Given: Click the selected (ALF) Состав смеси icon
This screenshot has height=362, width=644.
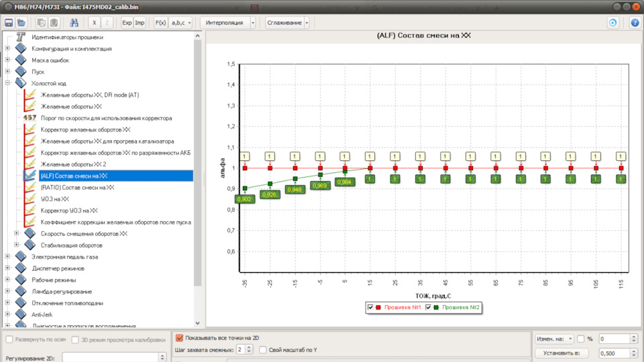Looking at the screenshot, I should 30,176.
